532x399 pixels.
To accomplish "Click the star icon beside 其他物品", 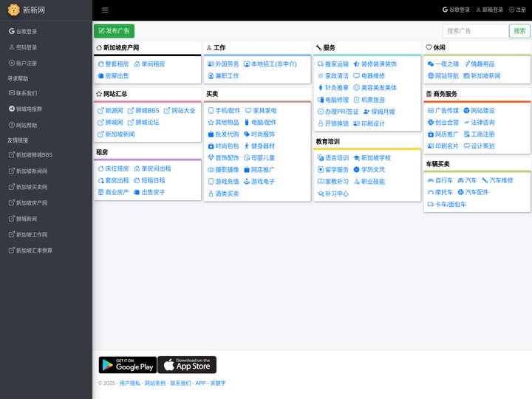I will tap(211, 123).
